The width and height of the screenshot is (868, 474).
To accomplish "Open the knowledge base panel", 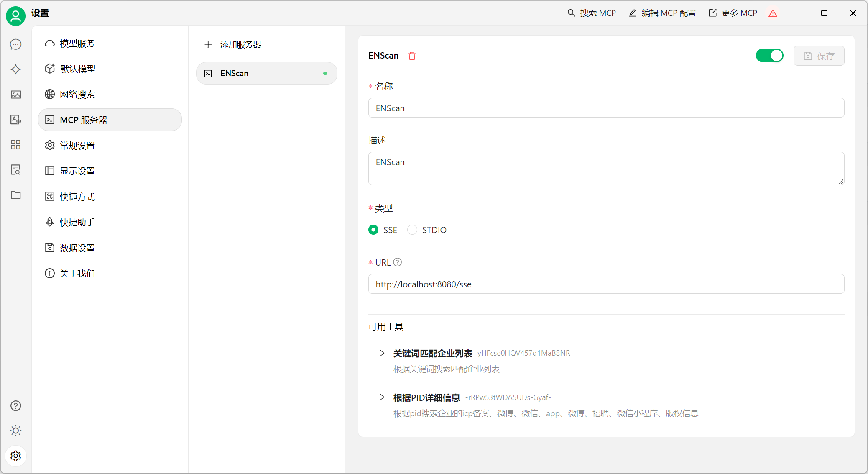I will (15, 170).
